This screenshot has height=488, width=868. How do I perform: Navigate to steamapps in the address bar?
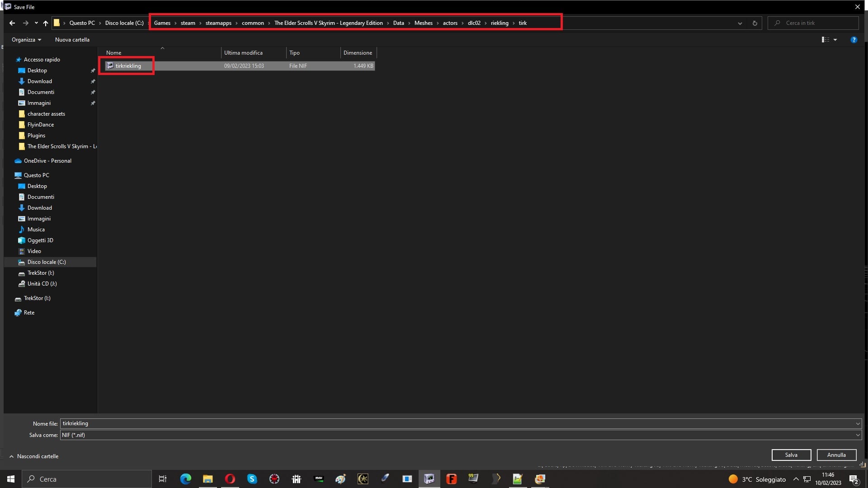point(218,23)
